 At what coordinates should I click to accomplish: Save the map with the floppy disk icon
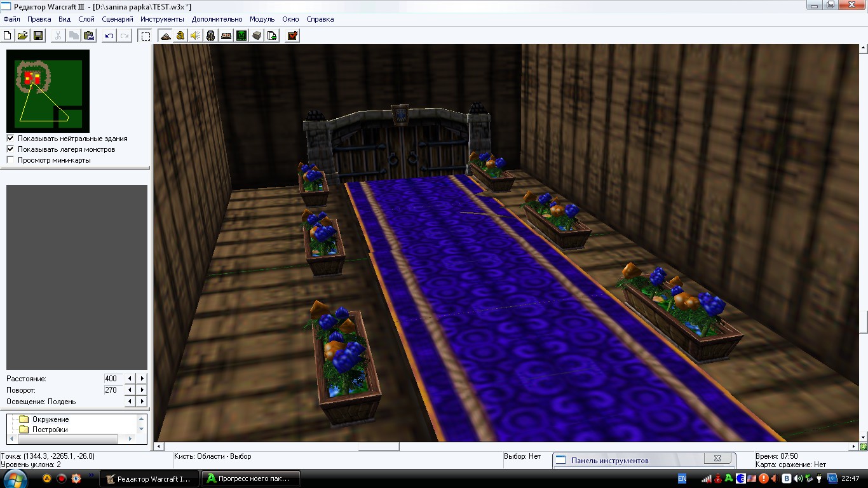point(37,36)
